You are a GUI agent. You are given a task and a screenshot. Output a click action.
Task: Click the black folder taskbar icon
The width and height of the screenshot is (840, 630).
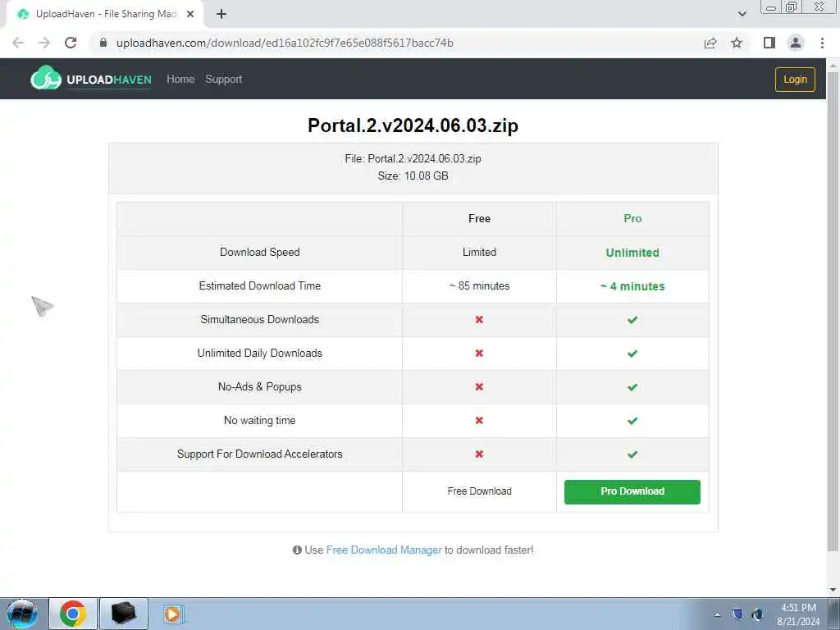(x=123, y=614)
